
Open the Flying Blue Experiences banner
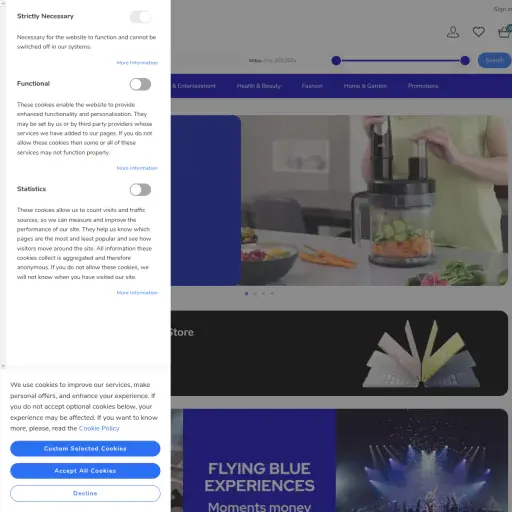[339, 460]
